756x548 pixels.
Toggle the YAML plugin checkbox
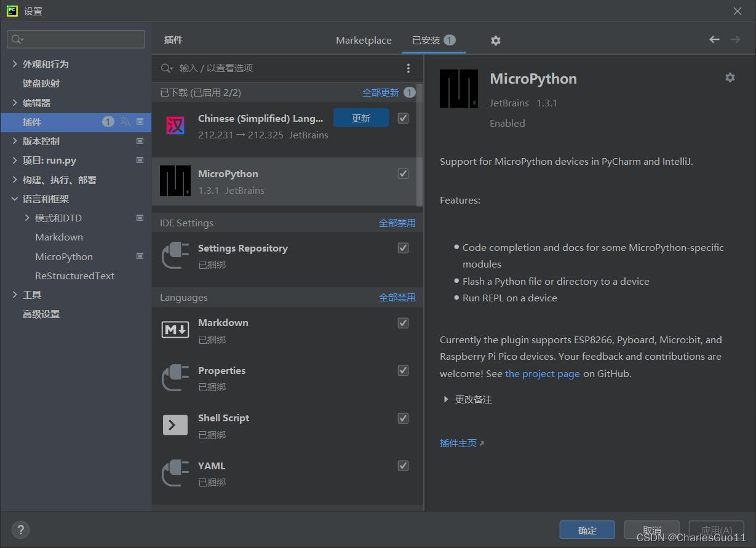coord(403,466)
